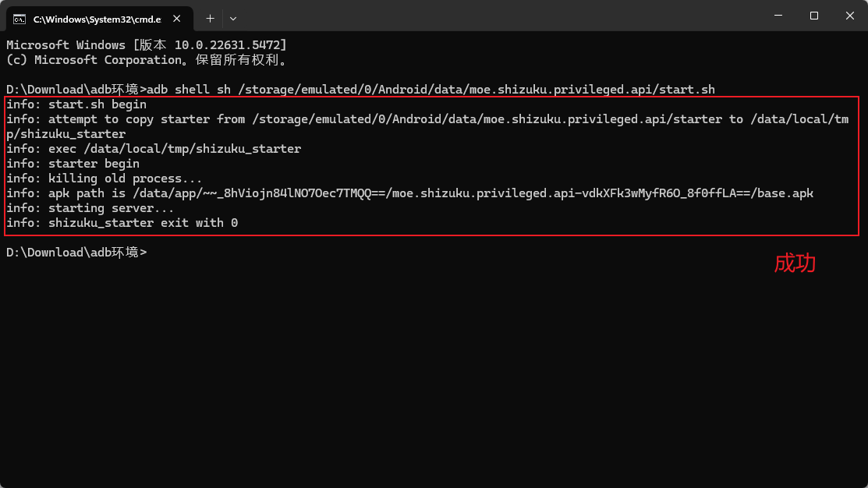The width and height of the screenshot is (868, 488).
Task: Click the red 成功 annotation text
Action: 794,263
